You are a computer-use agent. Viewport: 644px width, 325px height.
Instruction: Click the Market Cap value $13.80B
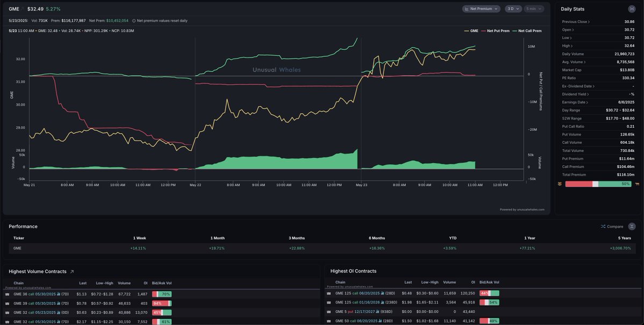627,70
